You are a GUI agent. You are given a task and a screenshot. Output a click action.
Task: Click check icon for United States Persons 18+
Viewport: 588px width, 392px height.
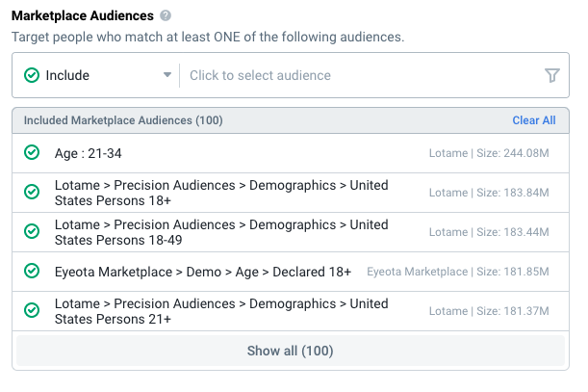pos(32,193)
